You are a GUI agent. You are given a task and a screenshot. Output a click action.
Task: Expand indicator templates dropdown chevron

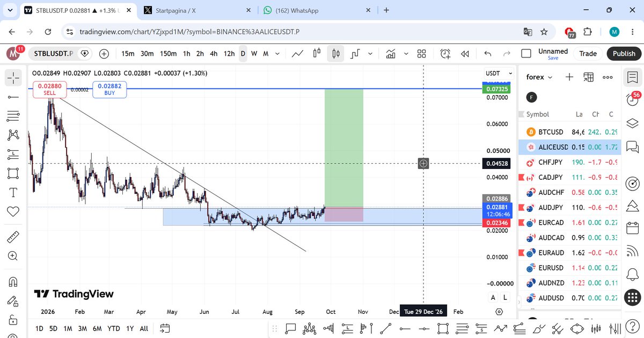406,54
